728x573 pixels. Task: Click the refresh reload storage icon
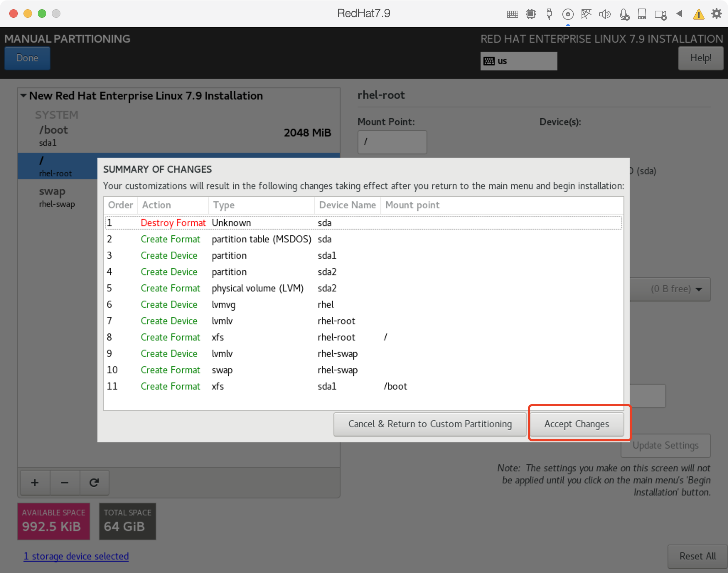pyautogui.click(x=94, y=483)
